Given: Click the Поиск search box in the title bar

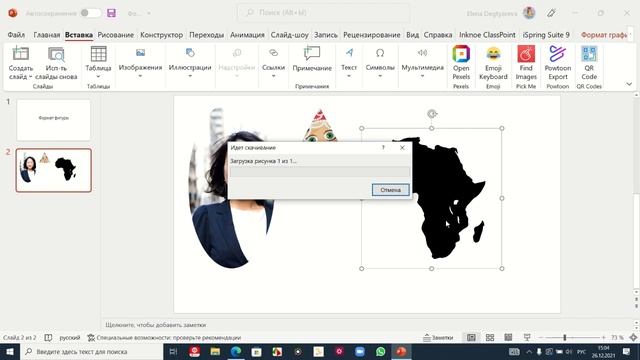Looking at the screenshot, I should (x=323, y=13).
